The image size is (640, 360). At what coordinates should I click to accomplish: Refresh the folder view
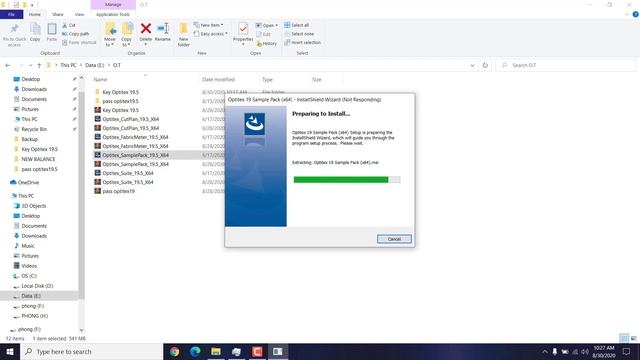(x=485, y=65)
